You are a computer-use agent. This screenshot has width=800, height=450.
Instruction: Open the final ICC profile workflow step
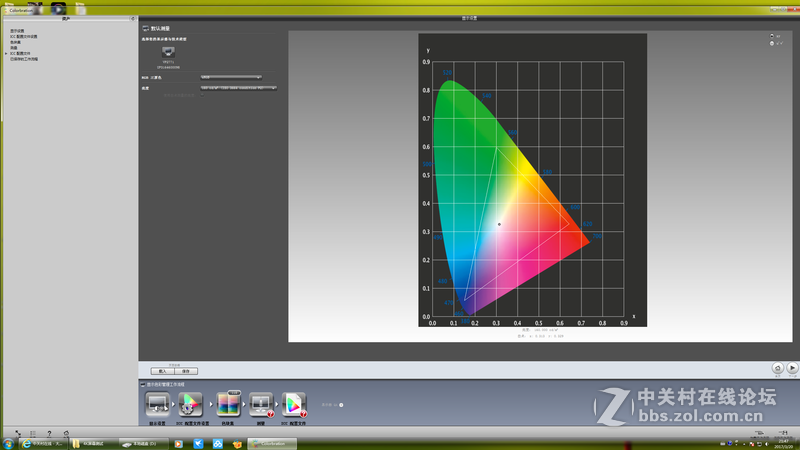294,405
